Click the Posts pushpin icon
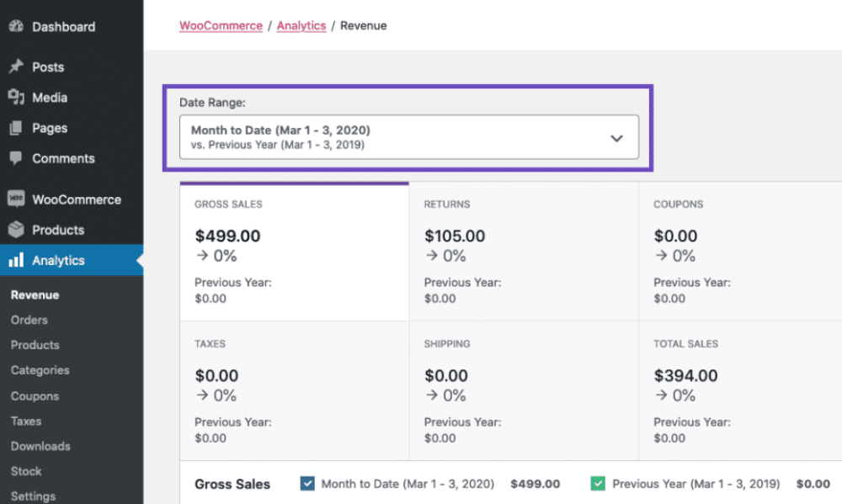 click(x=16, y=67)
